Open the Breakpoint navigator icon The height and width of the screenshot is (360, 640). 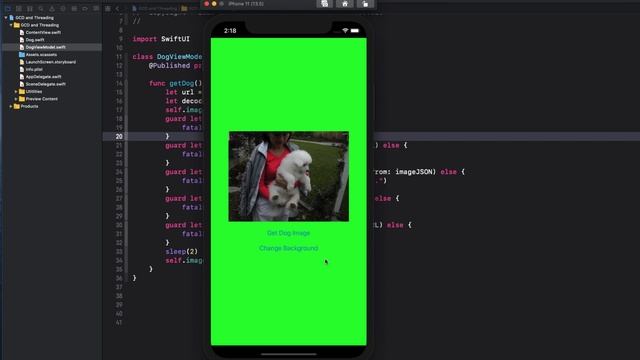point(85,8)
